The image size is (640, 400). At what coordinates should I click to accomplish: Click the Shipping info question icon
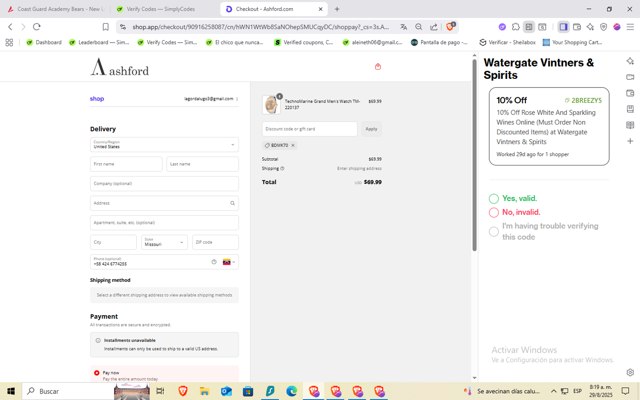click(282, 168)
